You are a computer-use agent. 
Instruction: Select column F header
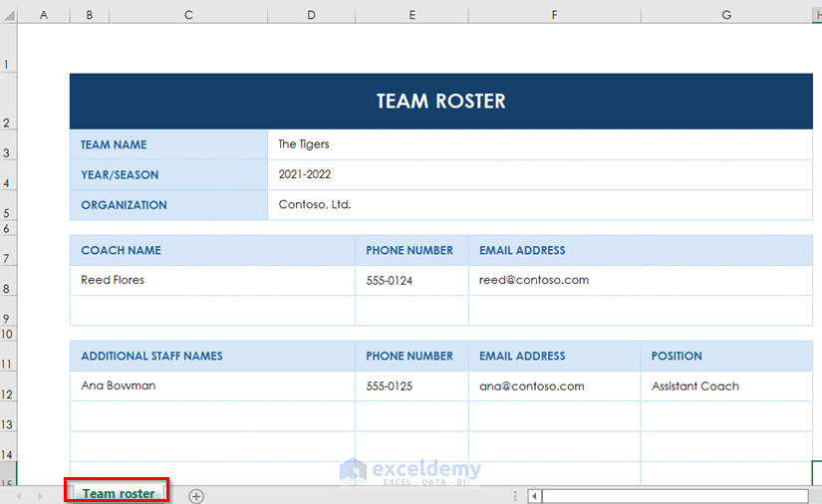coord(554,15)
